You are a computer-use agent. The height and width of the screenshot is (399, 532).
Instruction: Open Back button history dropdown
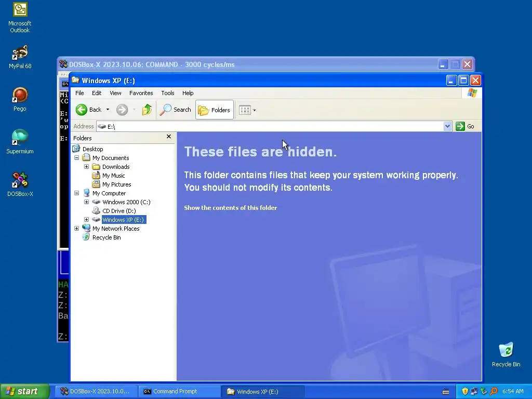pos(108,110)
